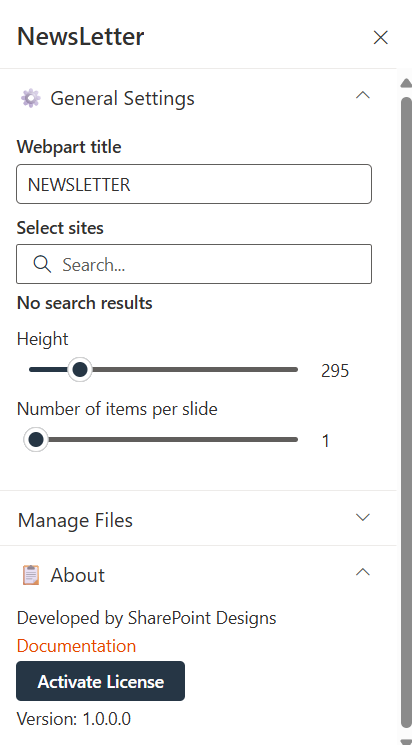Click the Height slider handle

click(x=80, y=370)
